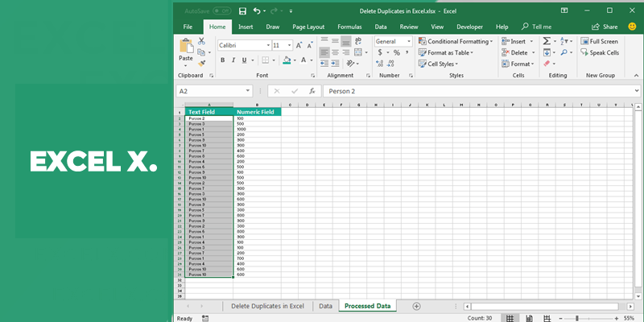
Task: Switch to the Insert tab
Action: click(246, 27)
